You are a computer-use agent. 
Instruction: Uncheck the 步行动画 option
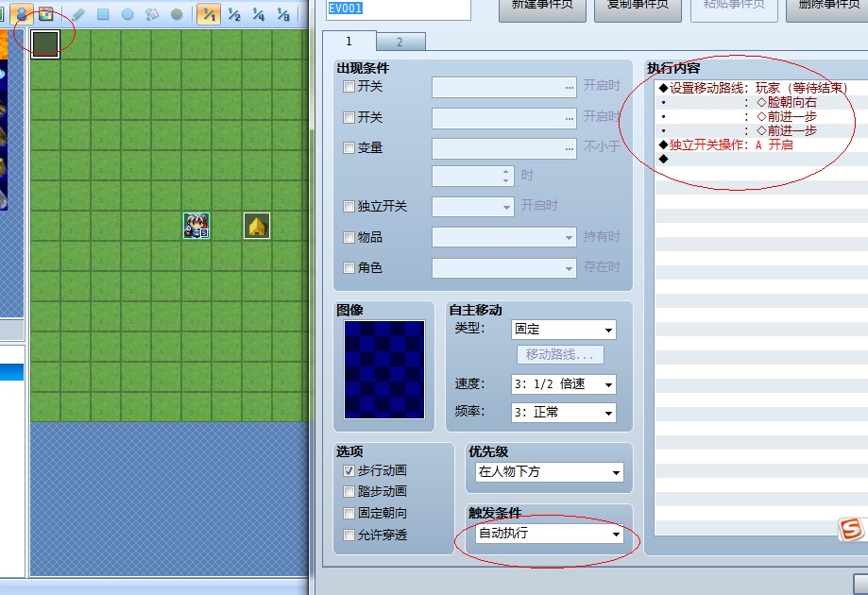pyautogui.click(x=349, y=470)
